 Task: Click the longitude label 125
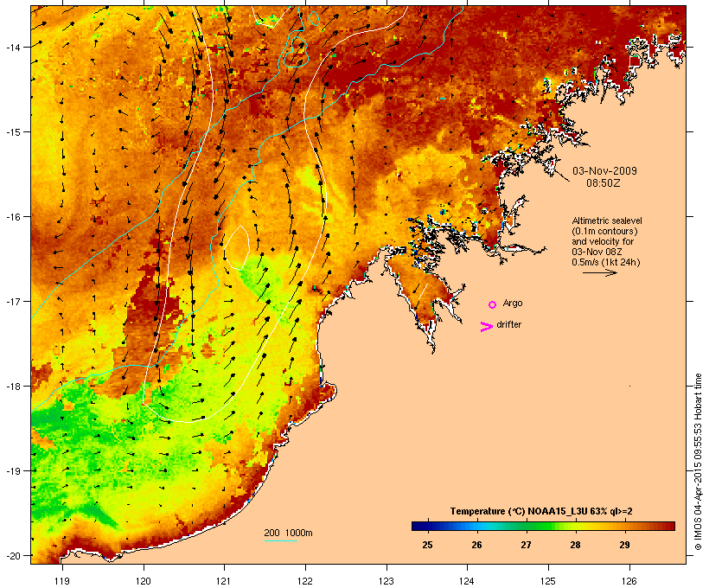(x=548, y=581)
